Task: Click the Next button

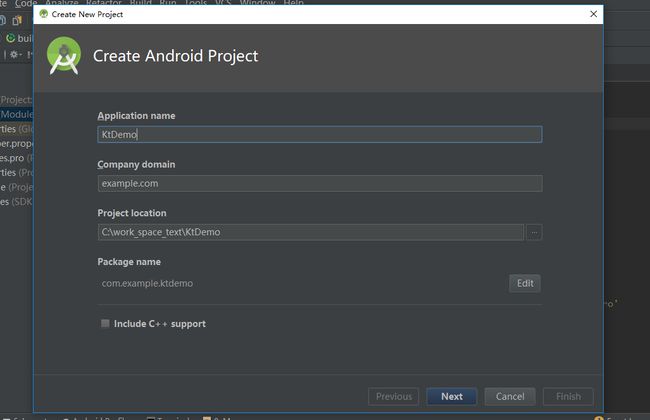Action: [451, 396]
